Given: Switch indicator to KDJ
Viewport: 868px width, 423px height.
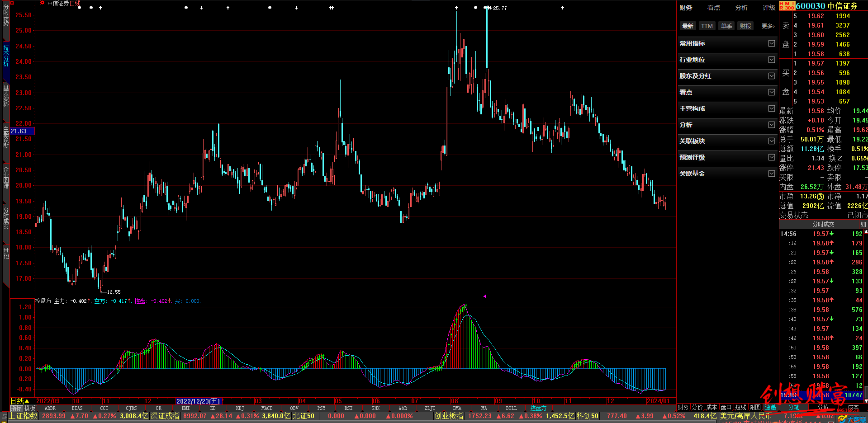Looking at the screenshot, I should [240, 408].
